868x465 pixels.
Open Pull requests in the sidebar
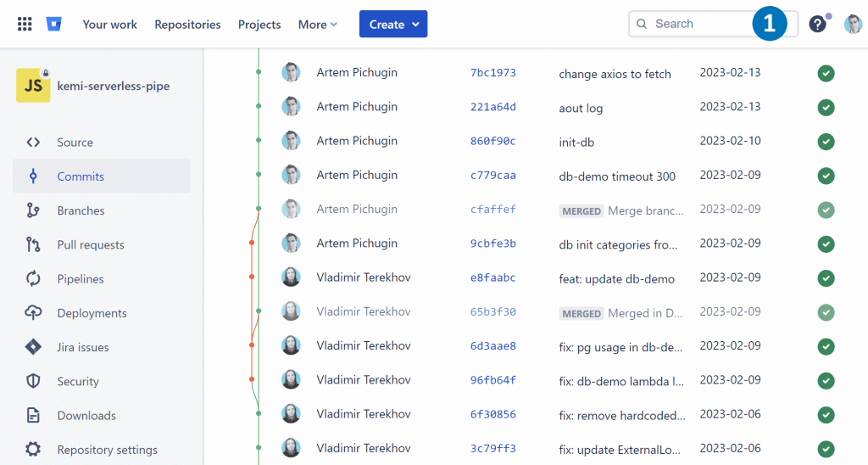(90, 245)
